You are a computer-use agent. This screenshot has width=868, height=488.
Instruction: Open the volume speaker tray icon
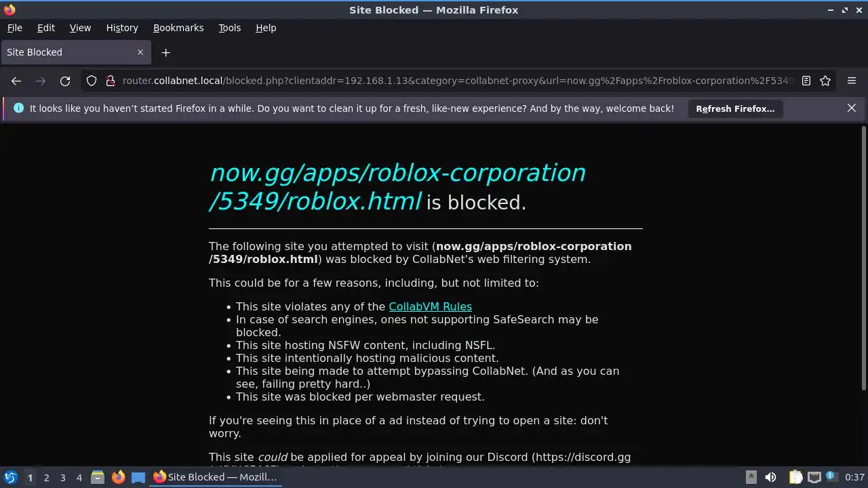tap(771, 477)
